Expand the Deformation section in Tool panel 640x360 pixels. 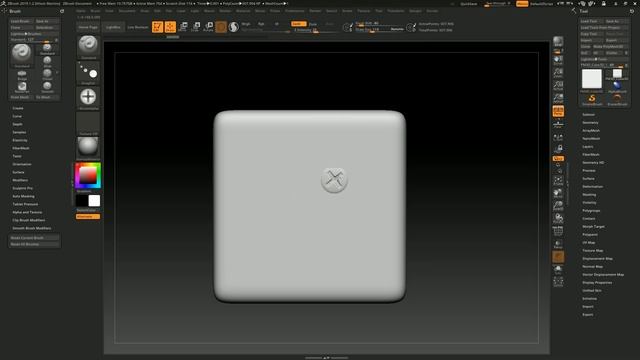click(592, 187)
